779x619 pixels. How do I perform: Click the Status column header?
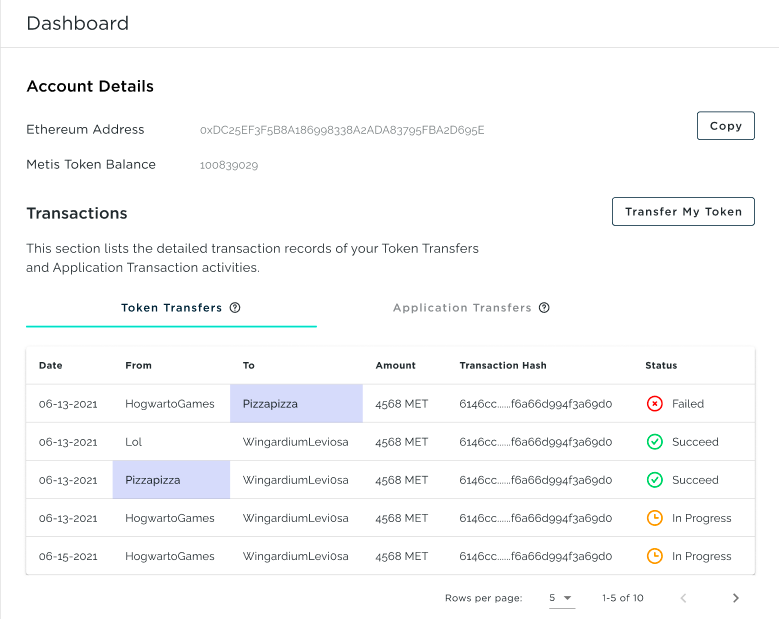coord(661,366)
